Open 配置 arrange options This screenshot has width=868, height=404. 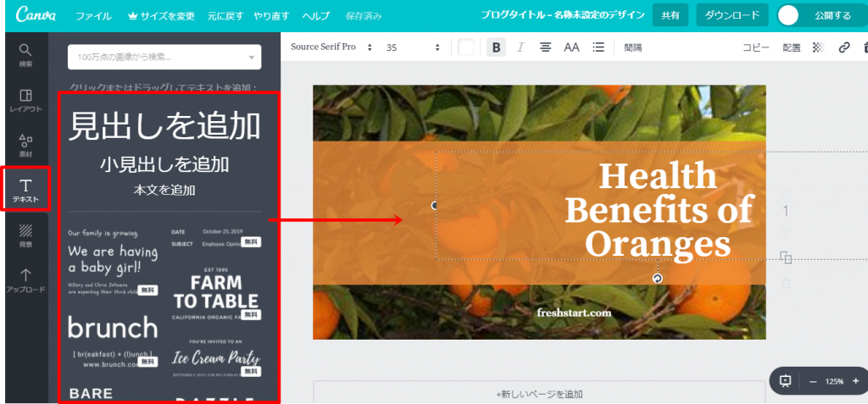(x=791, y=47)
